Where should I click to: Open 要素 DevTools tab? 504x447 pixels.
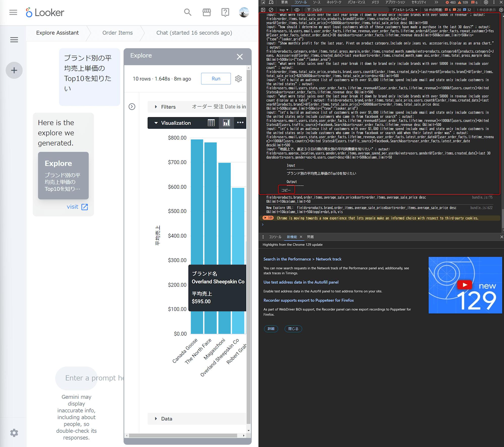coord(285,2)
